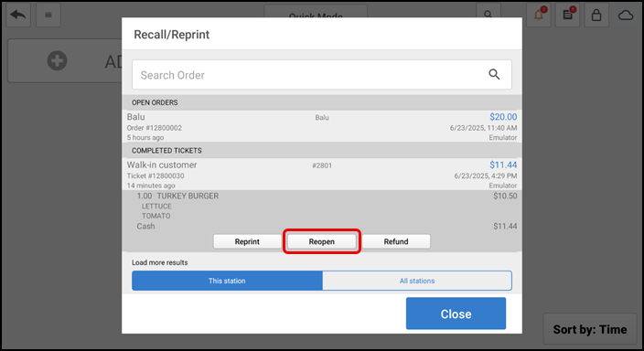Screen dimensions: 644x351
Task: Click the #2801 ticket number
Action: (x=322, y=165)
